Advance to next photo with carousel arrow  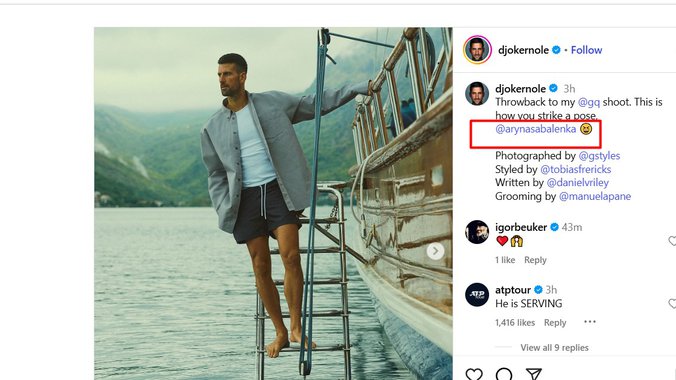click(x=435, y=251)
